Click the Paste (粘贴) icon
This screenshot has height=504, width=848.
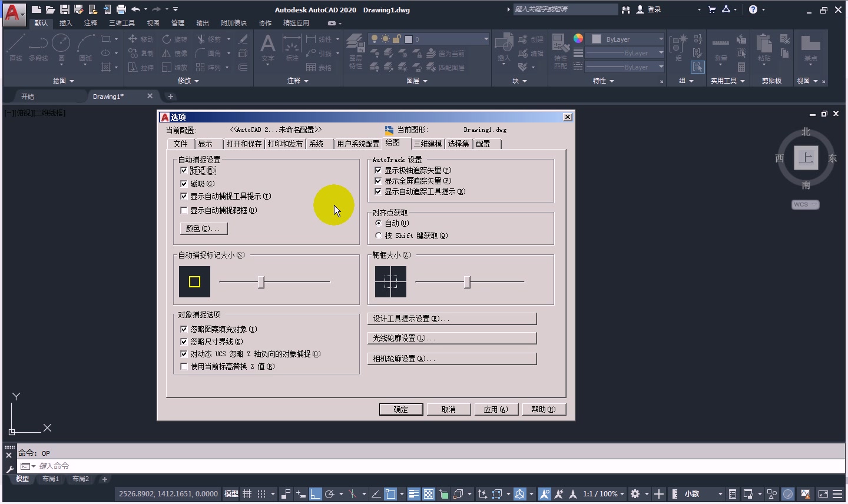coord(764,48)
